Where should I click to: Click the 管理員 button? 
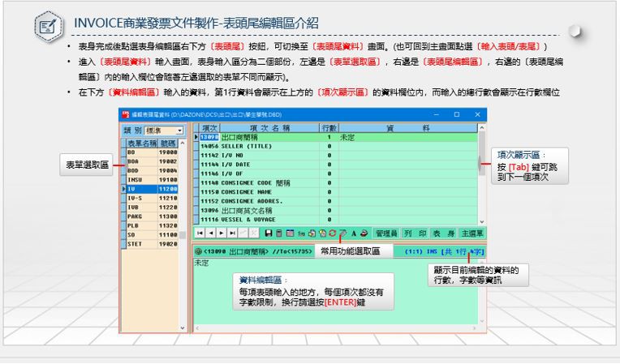point(387,233)
